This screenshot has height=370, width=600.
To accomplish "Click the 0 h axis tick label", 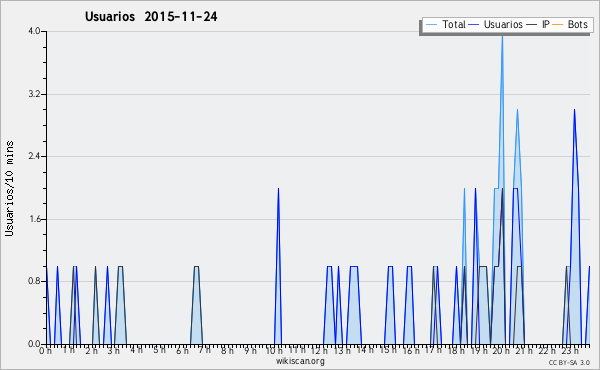I will [x=46, y=351].
